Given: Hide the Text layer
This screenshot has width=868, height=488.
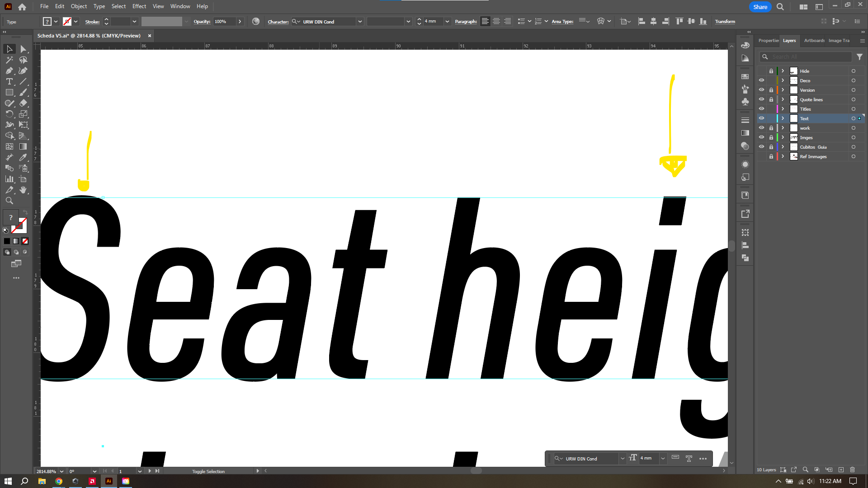Looking at the screenshot, I should click(x=761, y=118).
